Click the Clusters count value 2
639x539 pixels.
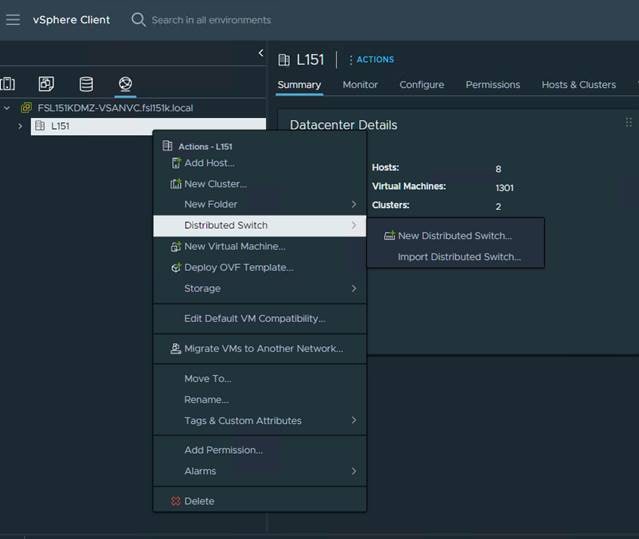[x=498, y=207]
